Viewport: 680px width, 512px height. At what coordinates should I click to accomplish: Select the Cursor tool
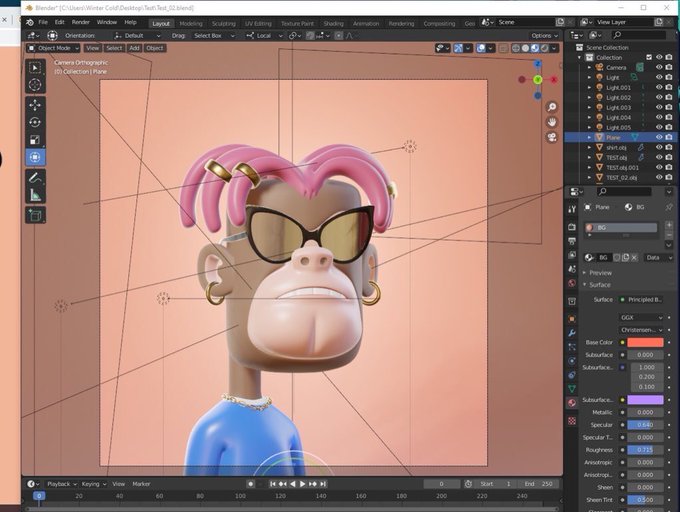point(35,85)
